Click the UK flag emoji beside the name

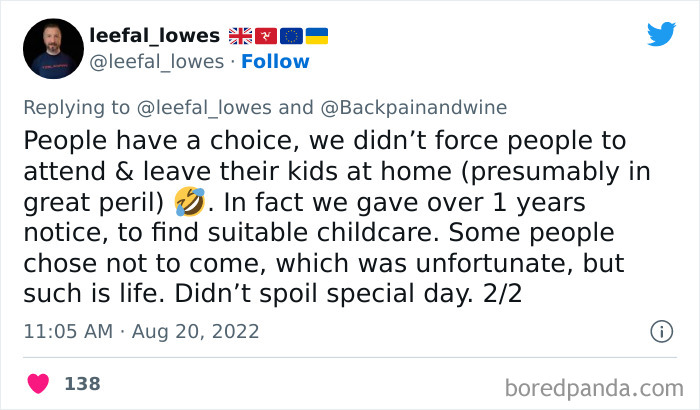pyautogui.click(x=242, y=36)
